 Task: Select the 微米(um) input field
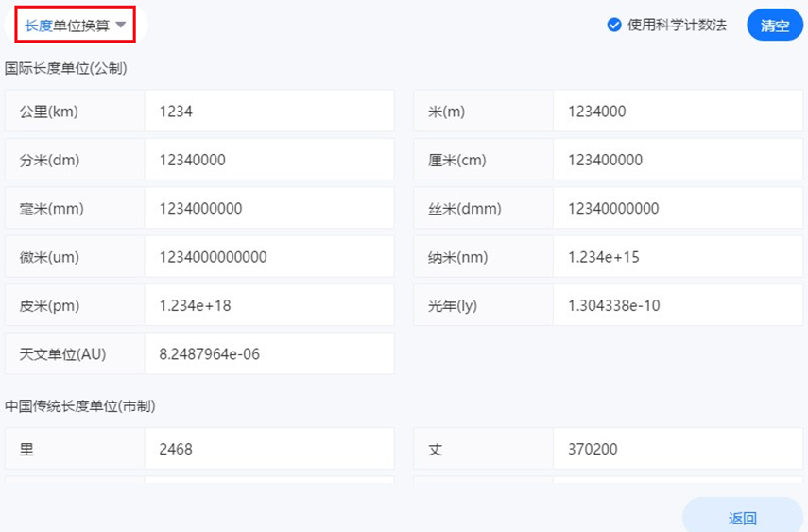point(268,257)
